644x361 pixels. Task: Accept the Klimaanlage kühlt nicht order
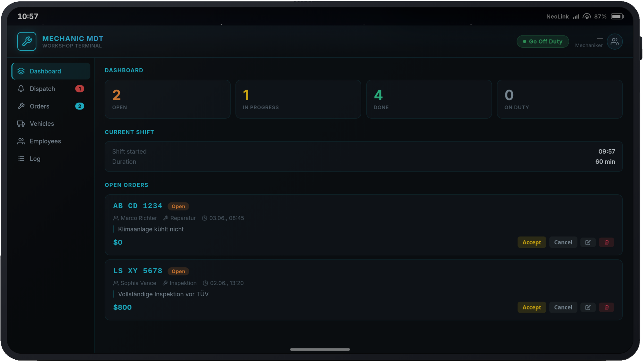click(532, 242)
